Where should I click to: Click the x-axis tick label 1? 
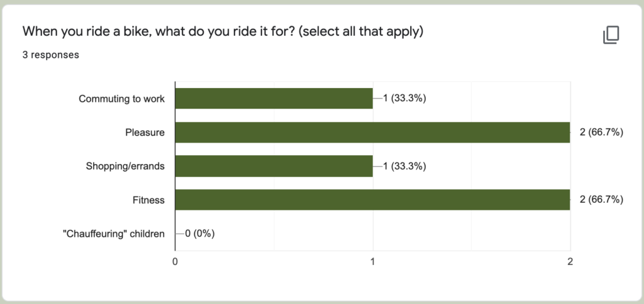372,261
